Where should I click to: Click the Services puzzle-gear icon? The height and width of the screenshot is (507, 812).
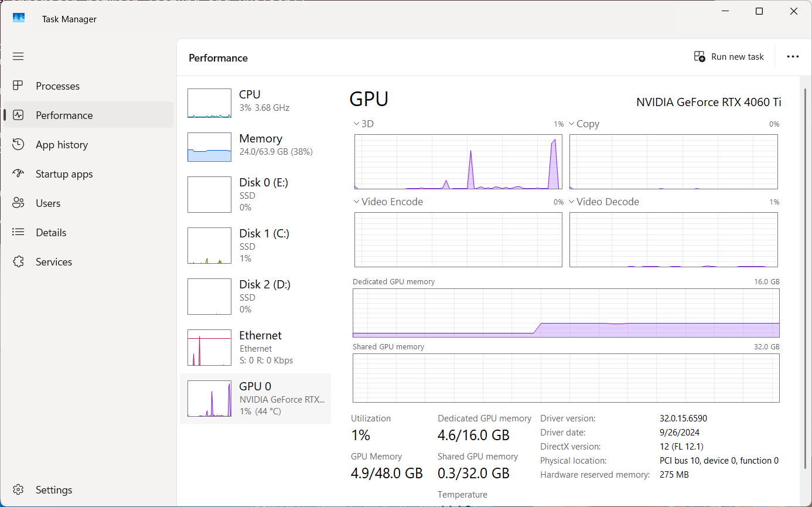(x=18, y=261)
